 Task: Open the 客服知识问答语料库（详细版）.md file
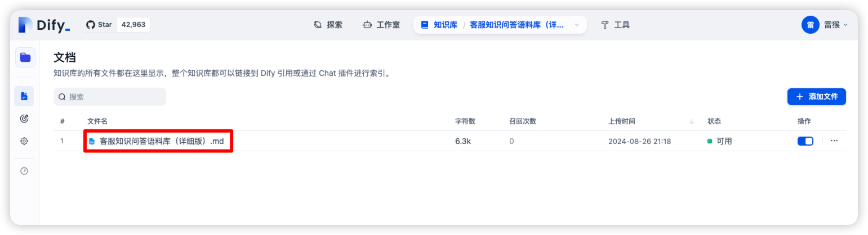click(x=161, y=142)
